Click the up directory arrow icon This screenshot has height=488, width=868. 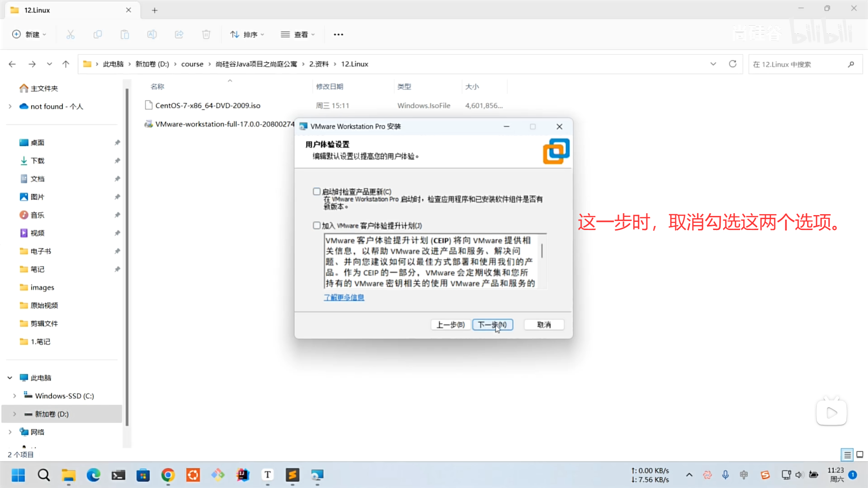[x=66, y=64]
